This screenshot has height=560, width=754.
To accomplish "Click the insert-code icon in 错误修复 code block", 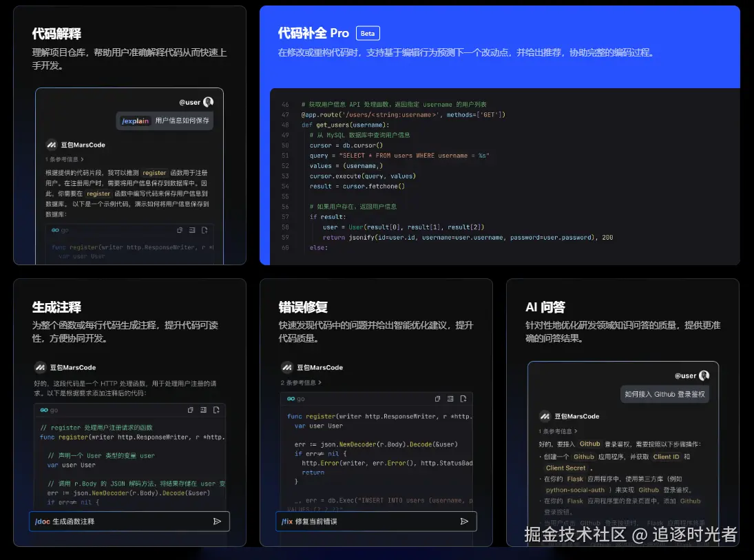I will point(450,399).
